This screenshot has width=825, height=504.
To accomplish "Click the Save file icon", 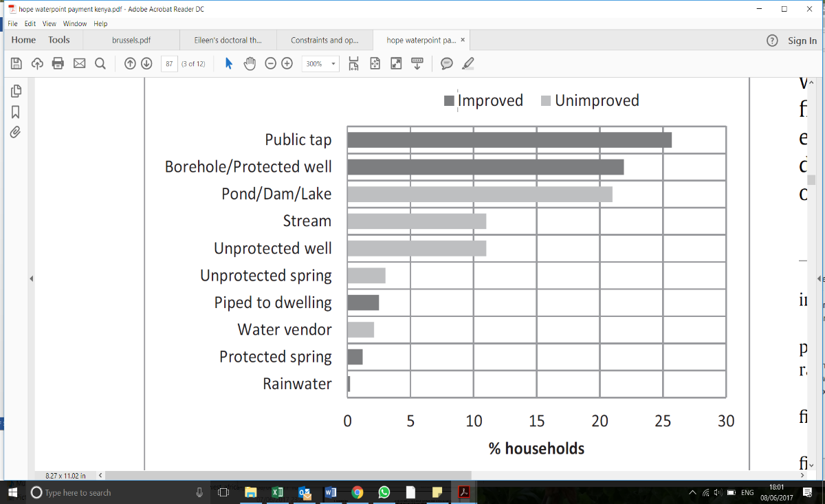I will 16,63.
